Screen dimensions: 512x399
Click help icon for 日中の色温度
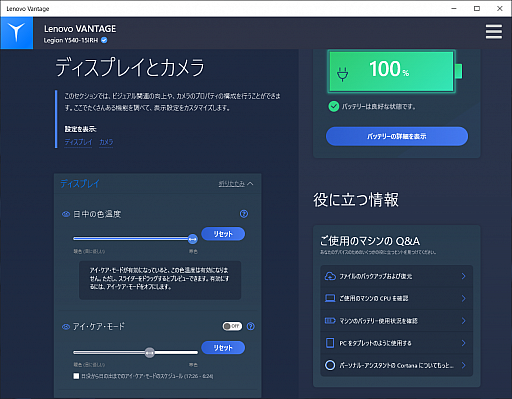click(x=244, y=214)
